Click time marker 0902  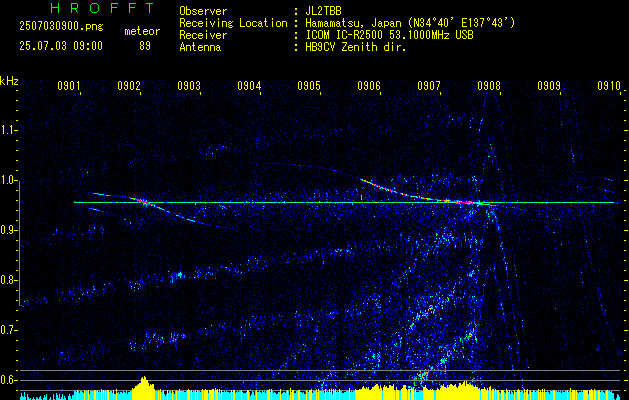tap(129, 86)
